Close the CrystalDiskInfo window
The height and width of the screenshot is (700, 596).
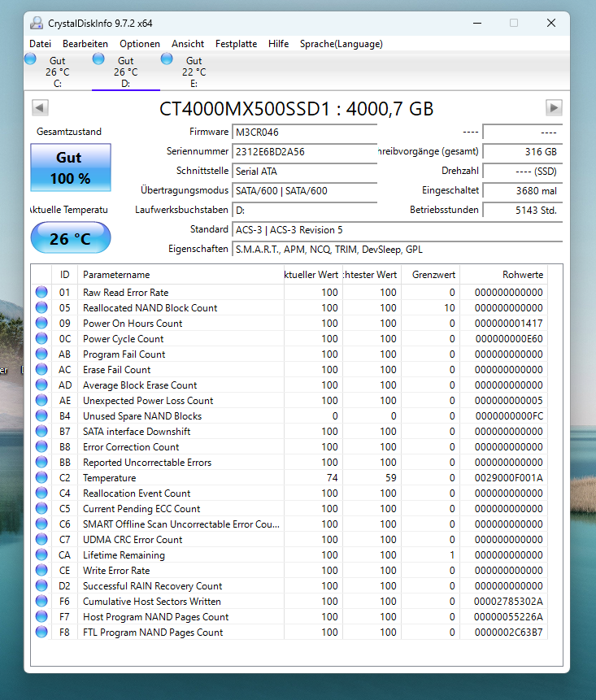(x=551, y=23)
